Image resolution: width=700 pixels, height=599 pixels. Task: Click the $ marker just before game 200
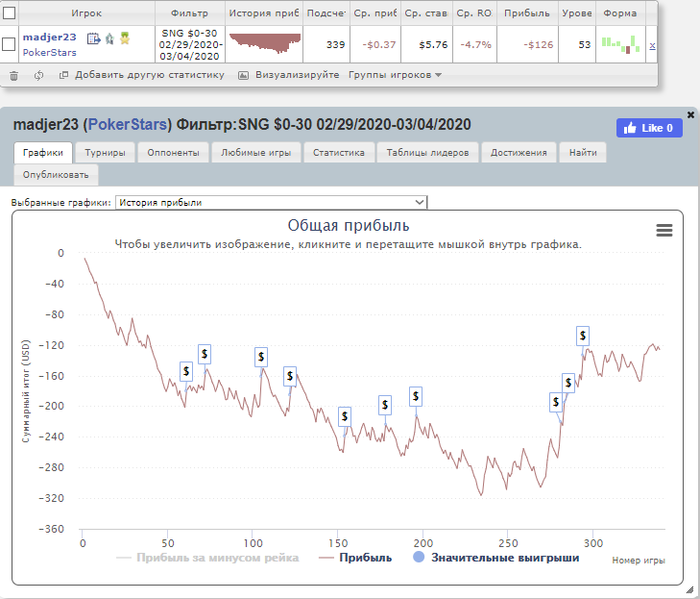pos(416,396)
